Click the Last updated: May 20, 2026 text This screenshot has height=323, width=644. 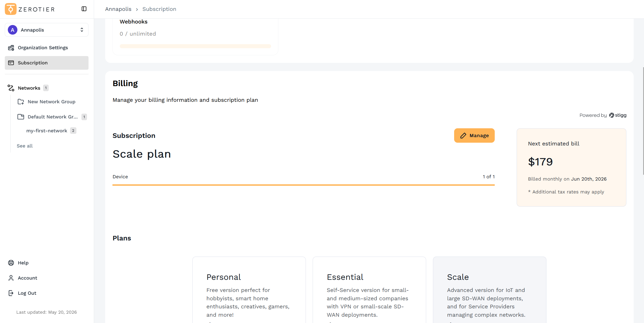click(x=47, y=312)
